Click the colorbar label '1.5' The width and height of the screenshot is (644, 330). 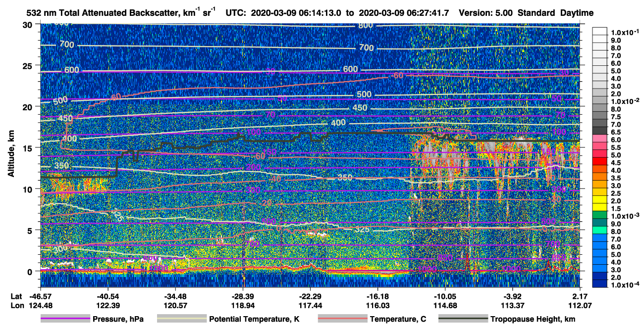pyautogui.click(x=617, y=209)
